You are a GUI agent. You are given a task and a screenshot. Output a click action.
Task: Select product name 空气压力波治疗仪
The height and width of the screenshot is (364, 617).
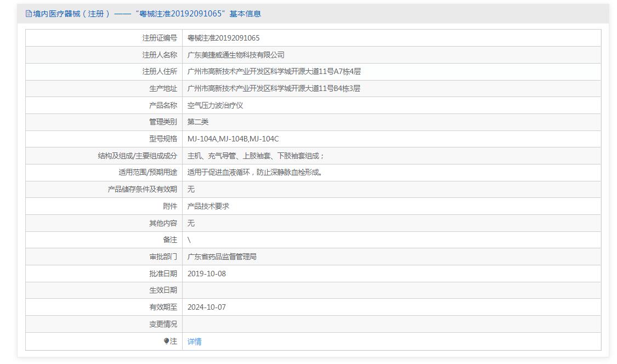click(215, 105)
